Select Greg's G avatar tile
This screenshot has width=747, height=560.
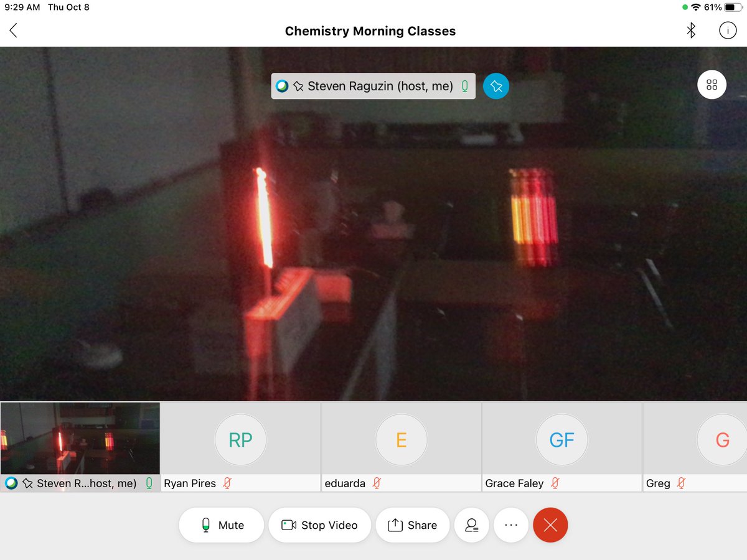[x=722, y=440]
